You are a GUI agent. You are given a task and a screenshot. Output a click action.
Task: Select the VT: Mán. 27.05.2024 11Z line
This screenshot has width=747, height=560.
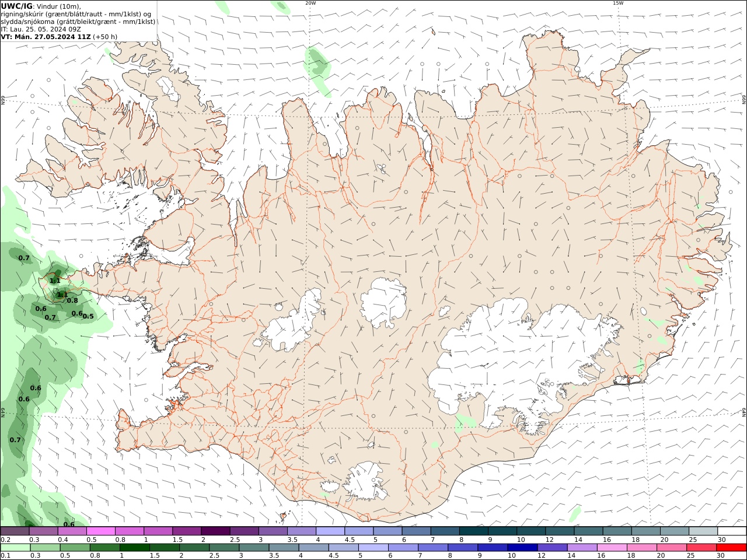pos(46,37)
